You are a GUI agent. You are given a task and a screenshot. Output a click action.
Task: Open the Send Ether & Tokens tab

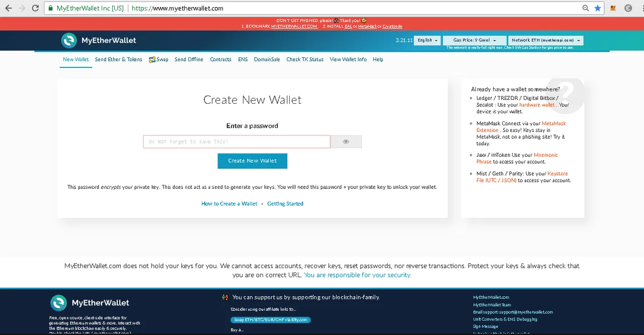118,59
